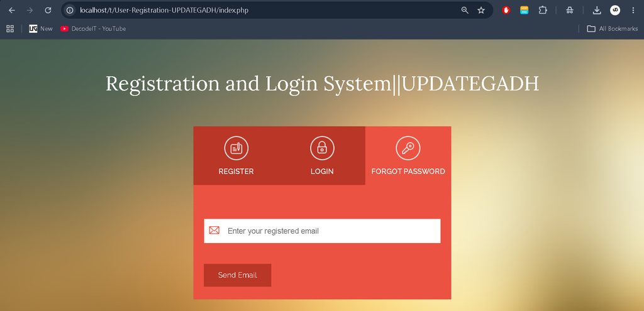View site information icon in address bar
The width and height of the screenshot is (644, 311).
(x=70, y=10)
